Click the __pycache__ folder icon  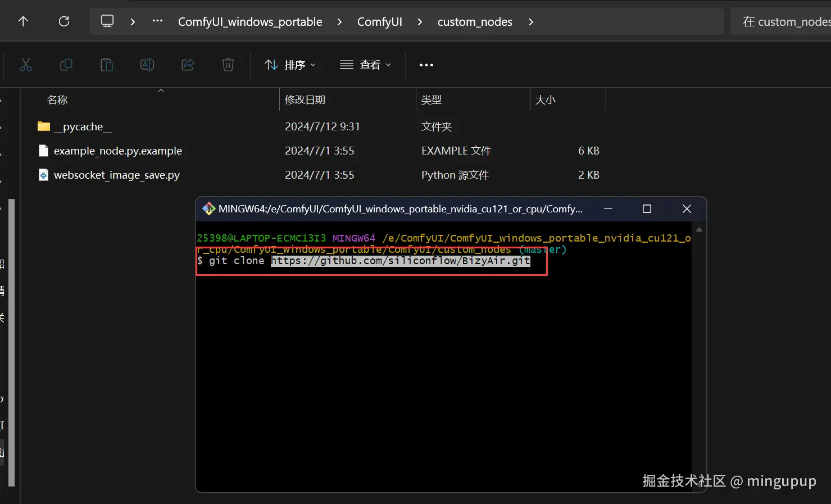[44, 126]
